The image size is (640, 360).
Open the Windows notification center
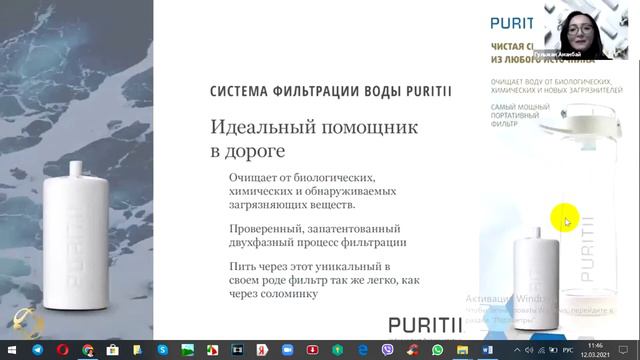tap(623, 350)
